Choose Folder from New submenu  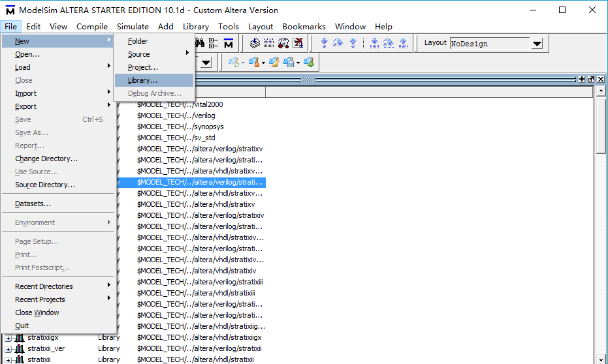click(154, 41)
